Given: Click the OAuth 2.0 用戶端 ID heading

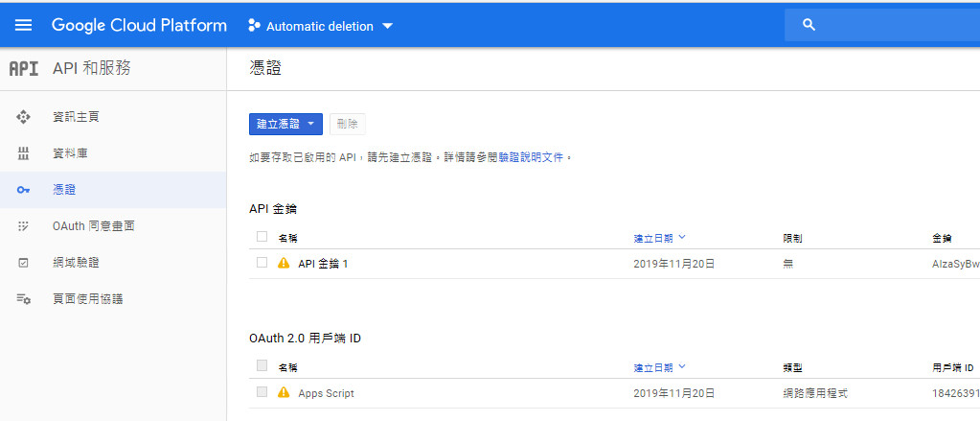Looking at the screenshot, I should [x=305, y=339].
